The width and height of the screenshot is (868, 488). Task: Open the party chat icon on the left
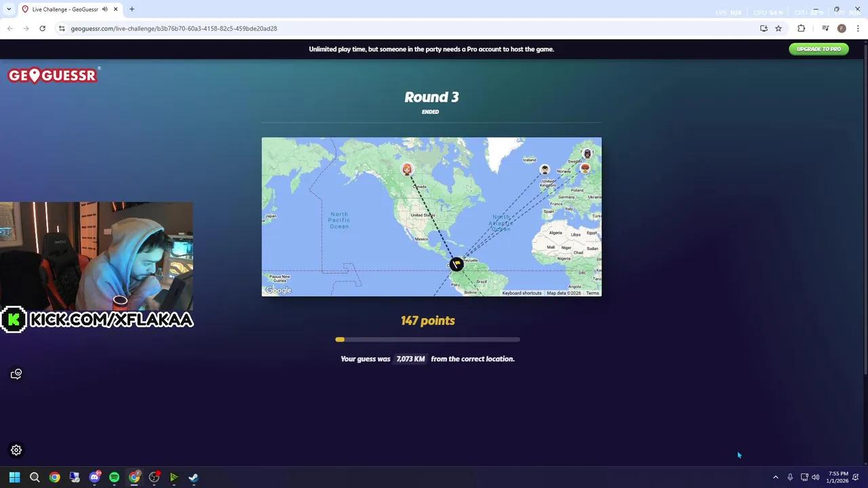[16, 373]
